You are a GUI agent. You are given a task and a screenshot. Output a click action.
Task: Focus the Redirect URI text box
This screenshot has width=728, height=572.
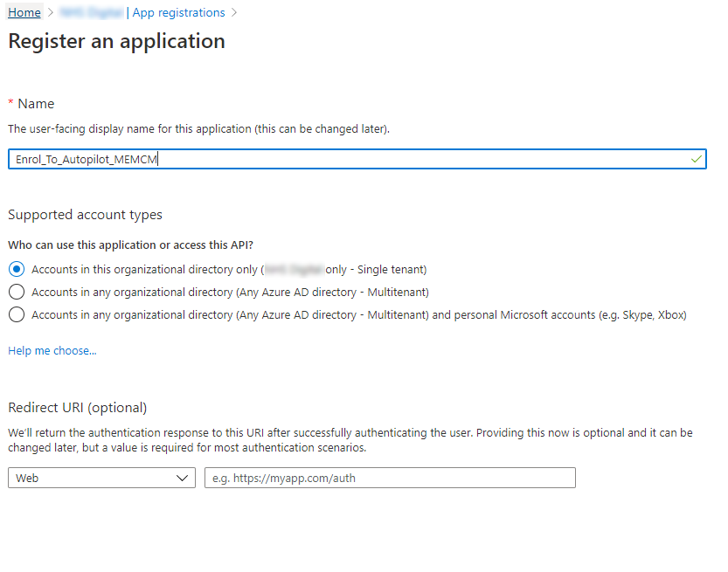pyautogui.click(x=390, y=478)
